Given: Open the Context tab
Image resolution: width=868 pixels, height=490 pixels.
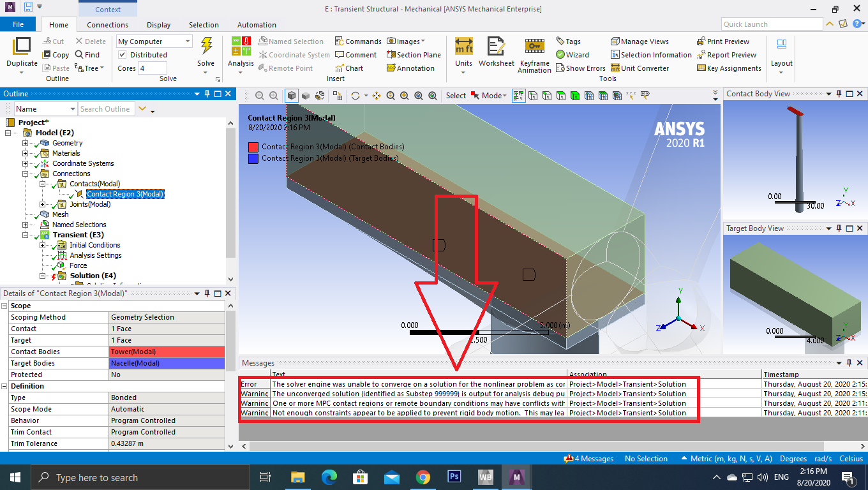Looking at the screenshot, I should click(108, 9).
